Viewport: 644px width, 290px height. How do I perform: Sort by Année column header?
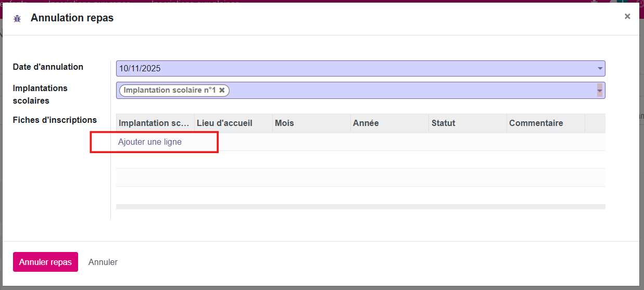(x=365, y=123)
